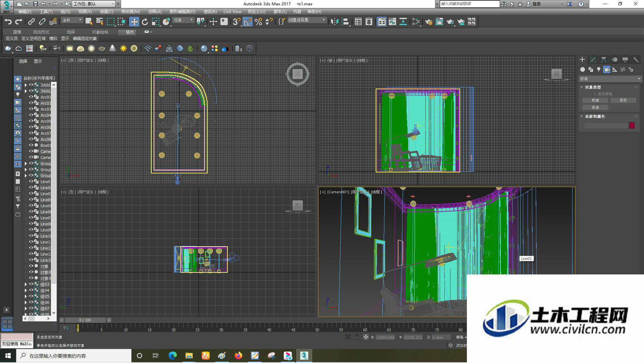Click the sun light icon
Image resolution: width=644 pixels, height=363 pixels.
pos(123,49)
